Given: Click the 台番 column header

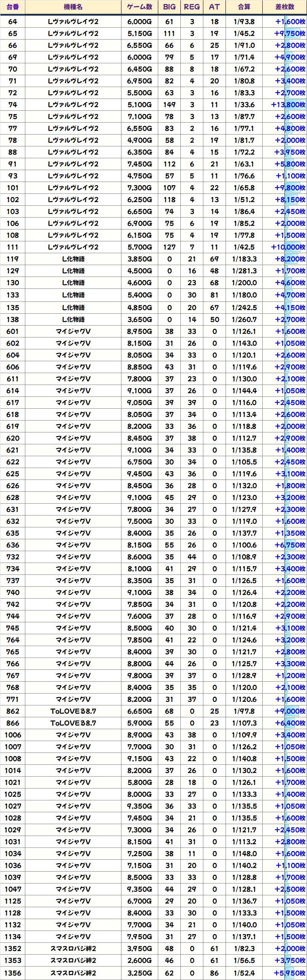Looking at the screenshot, I should (13, 7).
